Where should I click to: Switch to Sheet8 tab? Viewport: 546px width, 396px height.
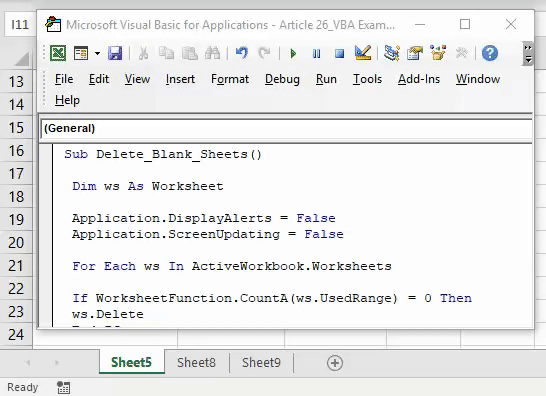[x=196, y=363]
